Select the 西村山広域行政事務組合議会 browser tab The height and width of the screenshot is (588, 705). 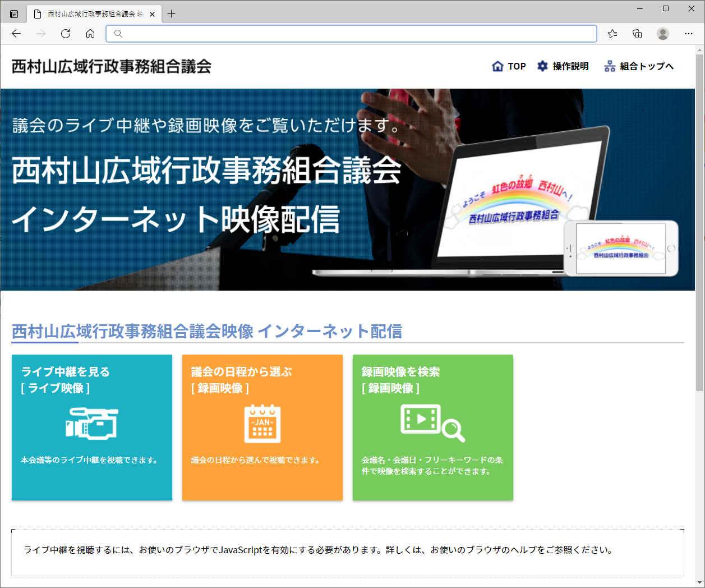click(x=94, y=14)
